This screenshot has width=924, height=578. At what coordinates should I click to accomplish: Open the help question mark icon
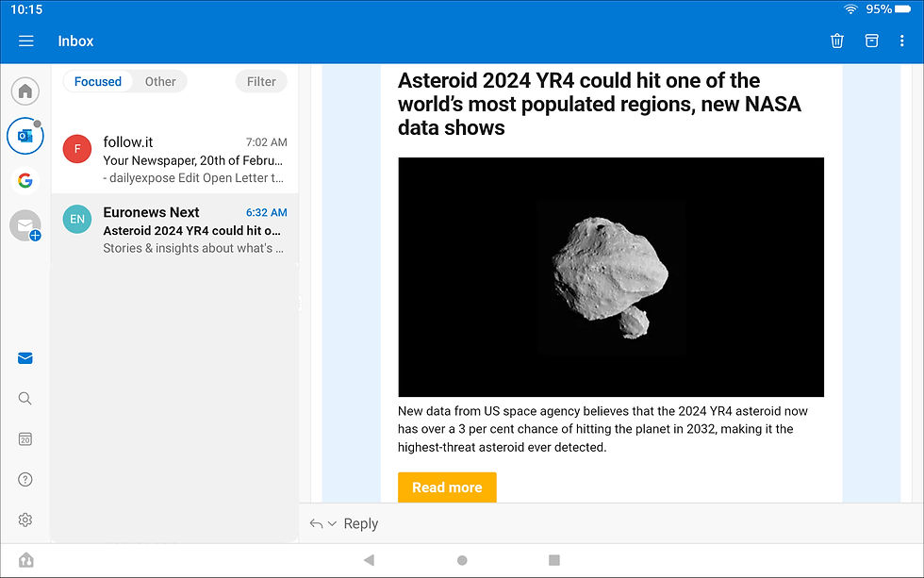pyautogui.click(x=25, y=480)
